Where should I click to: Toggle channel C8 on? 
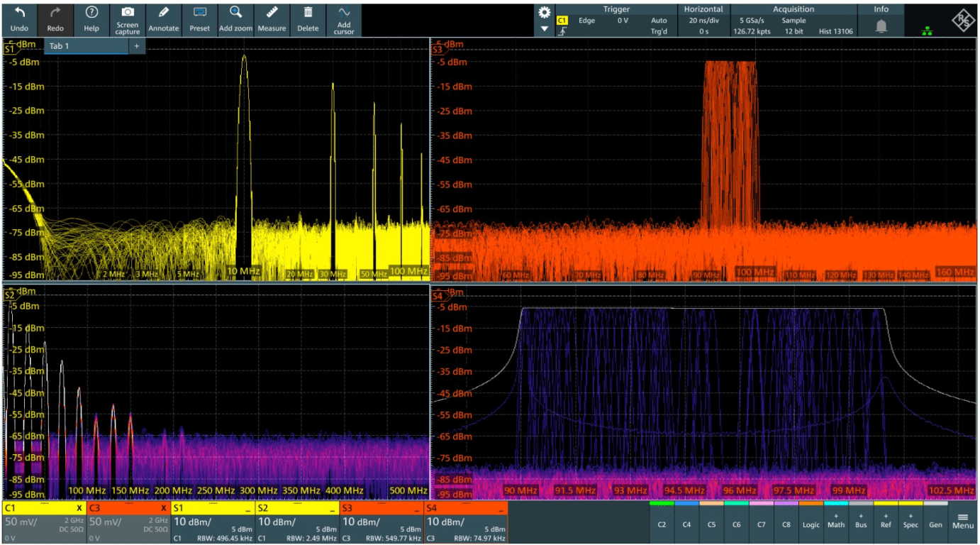click(x=786, y=521)
